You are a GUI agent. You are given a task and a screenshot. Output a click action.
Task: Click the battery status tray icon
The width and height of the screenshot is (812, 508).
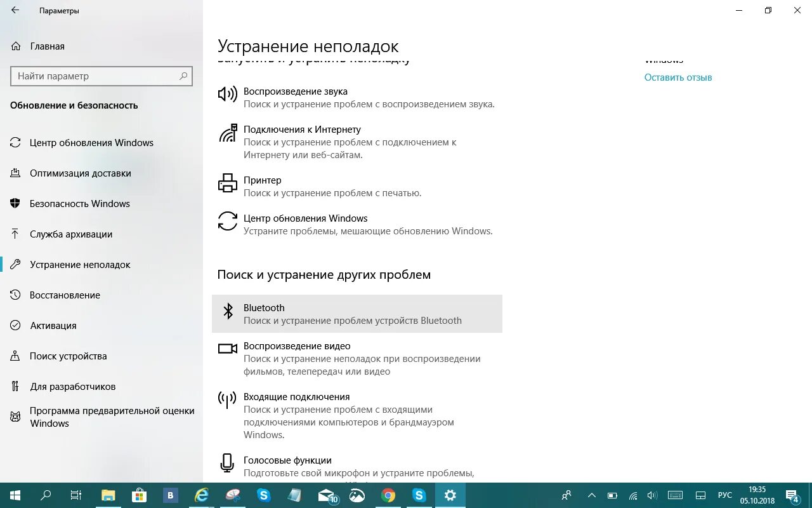tap(612, 495)
